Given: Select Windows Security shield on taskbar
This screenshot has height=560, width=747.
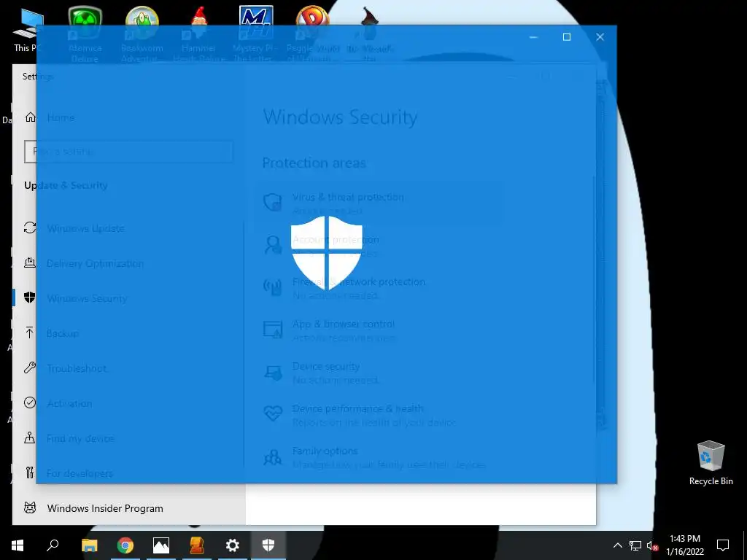Looking at the screenshot, I should pyautogui.click(x=268, y=545).
